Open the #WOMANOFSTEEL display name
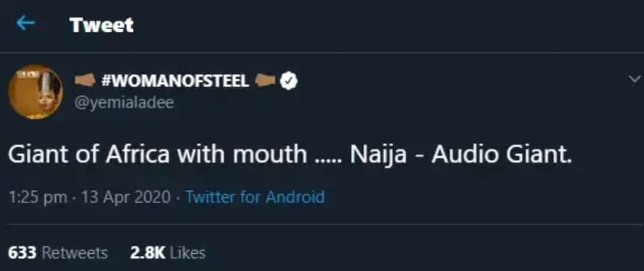The image size is (644, 271). [175, 81]
